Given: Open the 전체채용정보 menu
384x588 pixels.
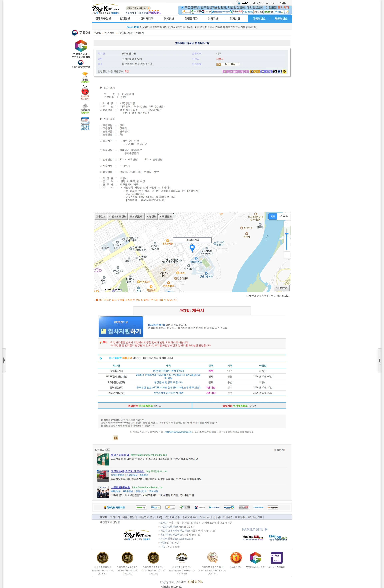Looking at the screenshot, I should (x=103, y=19).
